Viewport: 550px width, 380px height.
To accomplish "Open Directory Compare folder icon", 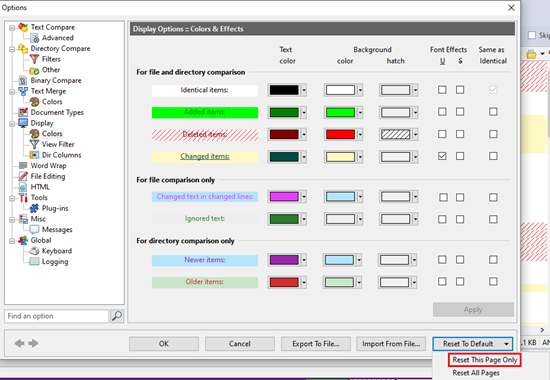I will coord(23,48).
